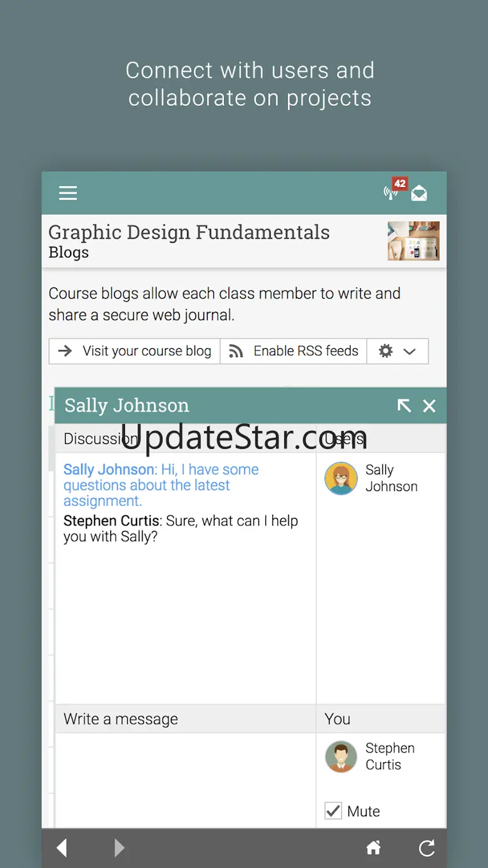Enable RSS feeds
This screenshot has height=868, width=488.
point(293,351)
